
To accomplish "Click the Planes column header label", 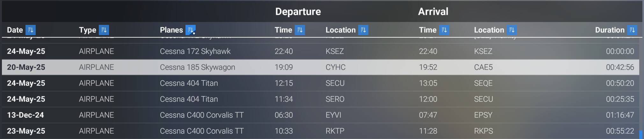I will (171, 30).
